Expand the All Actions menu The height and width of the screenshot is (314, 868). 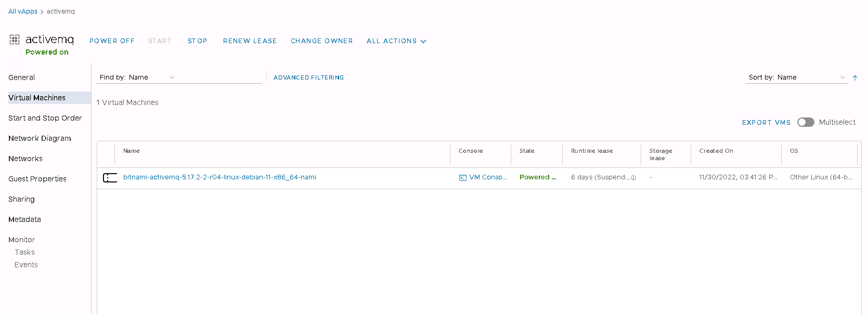[x=396, y=41]
